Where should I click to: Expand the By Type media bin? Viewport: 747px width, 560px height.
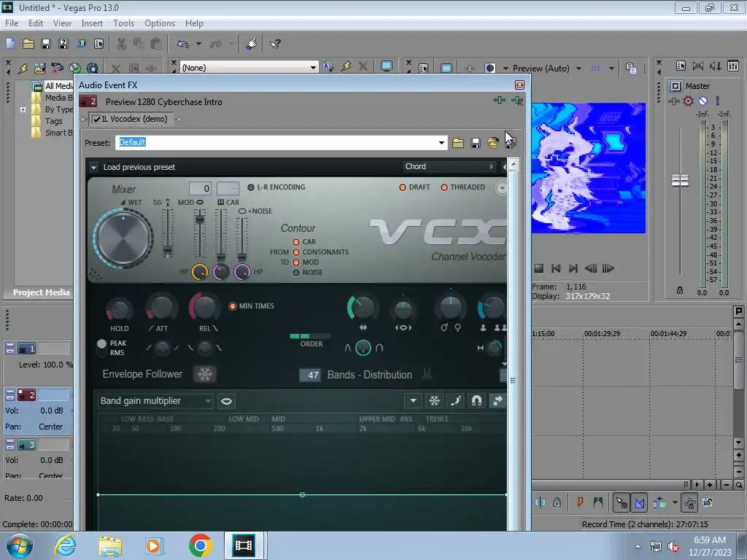(x=23, y=109)
